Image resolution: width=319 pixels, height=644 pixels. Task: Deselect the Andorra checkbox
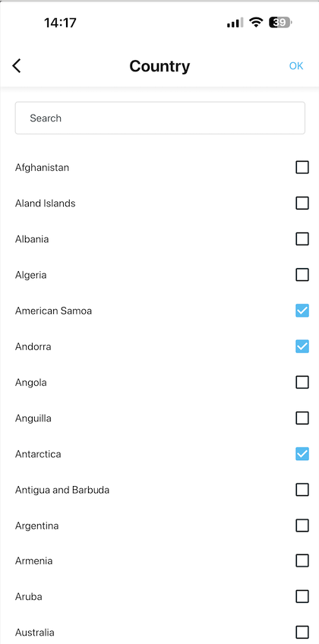pos(302,346)
